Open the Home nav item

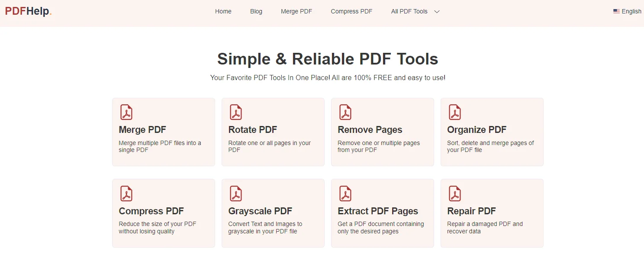[223, 11]
